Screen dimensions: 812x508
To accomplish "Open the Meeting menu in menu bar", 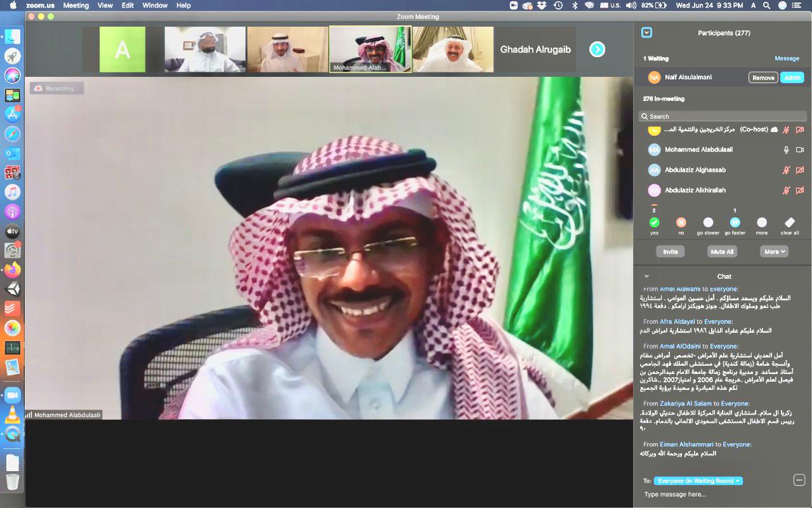I will coord(75,5).
